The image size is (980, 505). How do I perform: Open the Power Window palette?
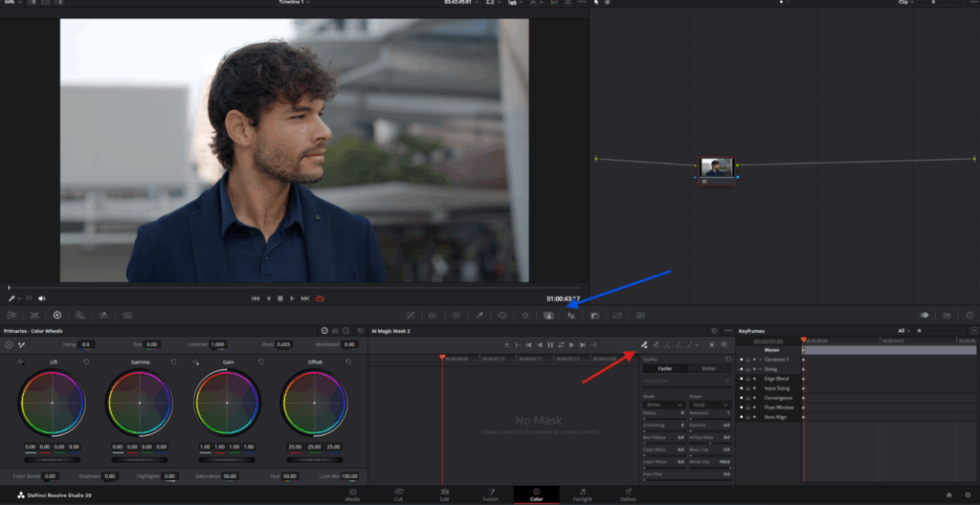click(501, 316)
